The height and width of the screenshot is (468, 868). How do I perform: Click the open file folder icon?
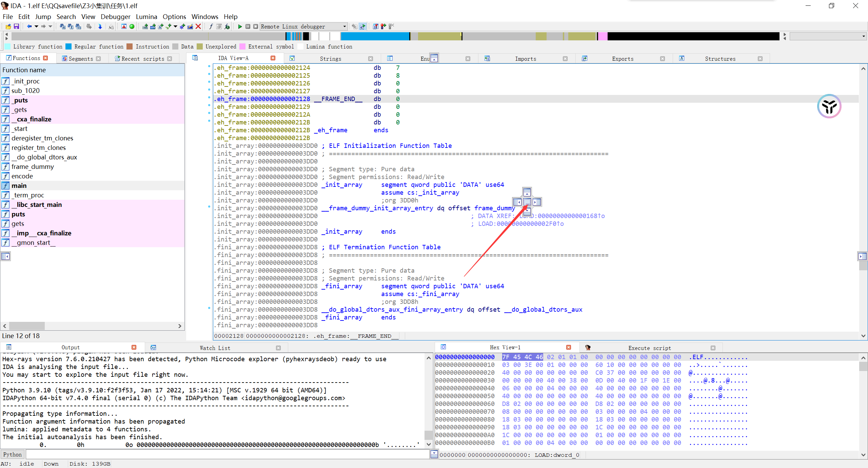click(8, 26)
